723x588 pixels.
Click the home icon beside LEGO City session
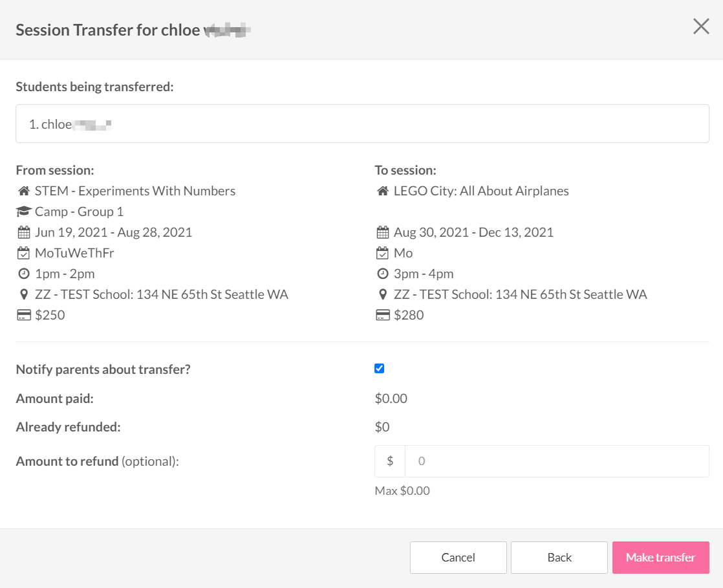pyautogui.click(x=383, y=191)
